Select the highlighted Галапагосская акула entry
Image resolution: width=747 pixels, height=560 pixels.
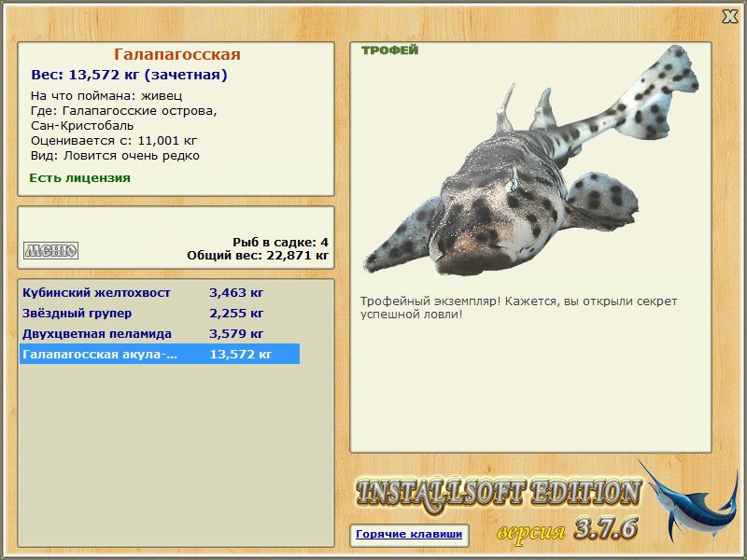pyautogui.click(x=159, y=355)
